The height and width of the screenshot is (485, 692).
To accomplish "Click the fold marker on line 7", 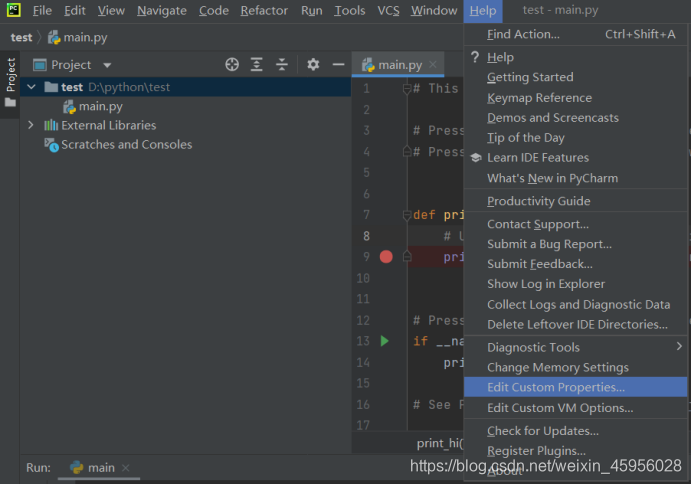I will (x=407, y=216).
